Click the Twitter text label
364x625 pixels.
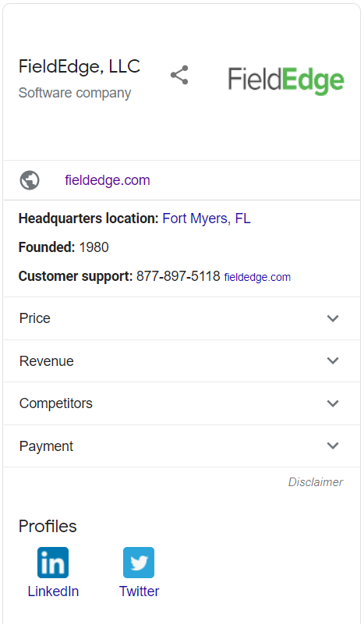tap(139, 591)
